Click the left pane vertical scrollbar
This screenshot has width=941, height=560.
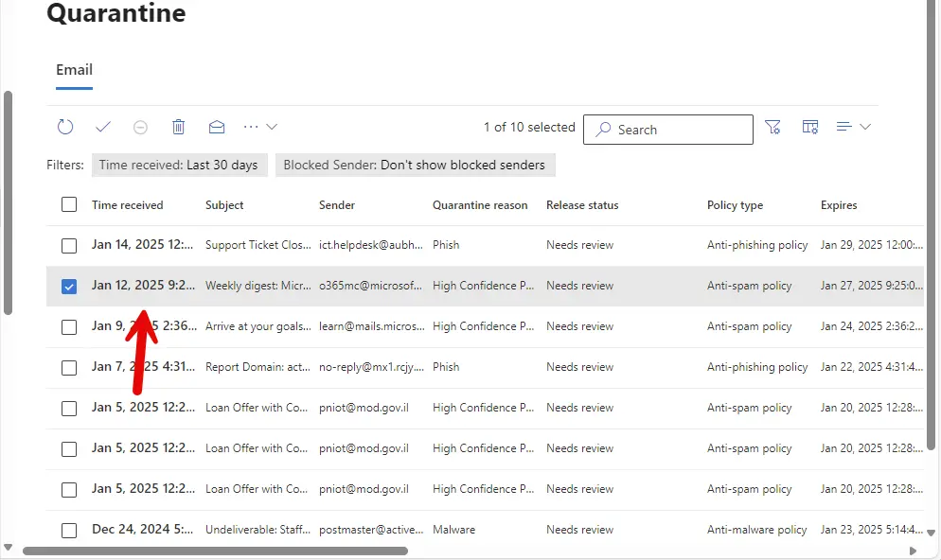(x=8, y=202)
